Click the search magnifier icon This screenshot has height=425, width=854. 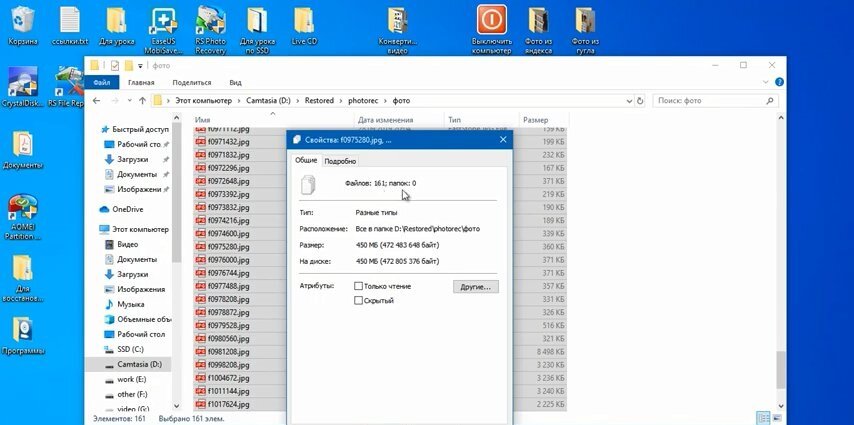click(770, 101)
